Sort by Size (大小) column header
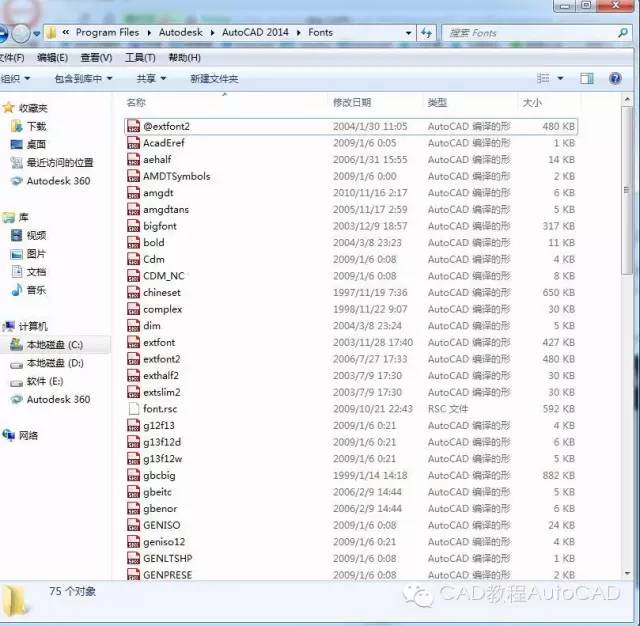Viewport: 640px width, 626px height. coord(532,102)
